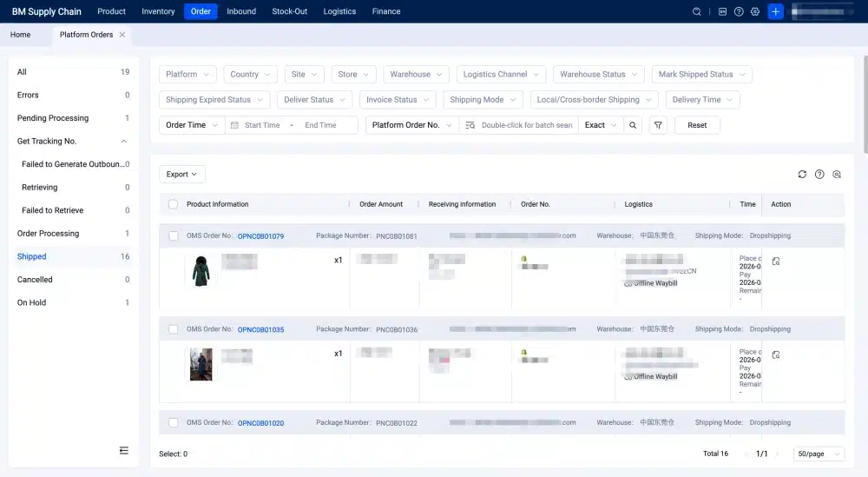Open the Shipping Mode filter dropdown
The width and height of the screenshot is (868, 477).
click(483, 100)
